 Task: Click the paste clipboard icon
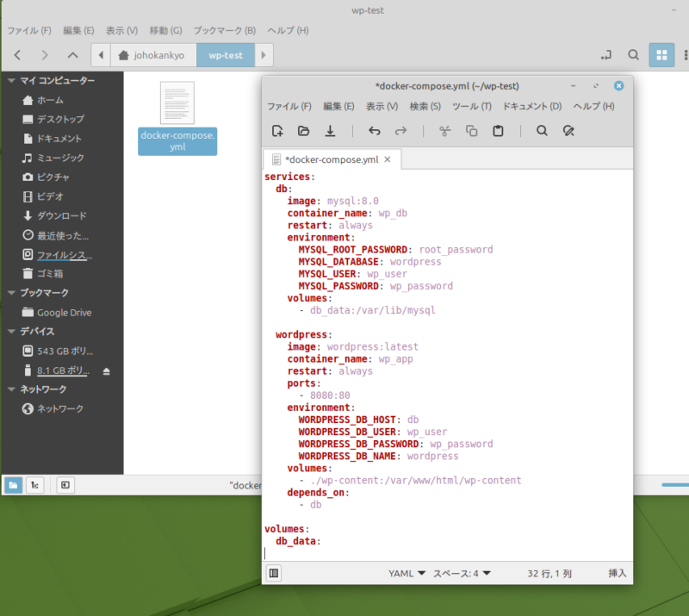click(498, 131)
